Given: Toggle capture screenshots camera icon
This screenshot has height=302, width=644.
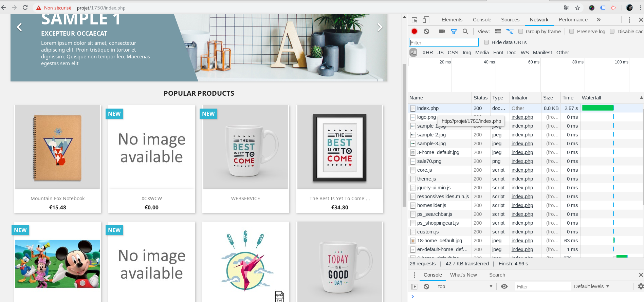Looking at the screenshot, I should coord(442,31).
